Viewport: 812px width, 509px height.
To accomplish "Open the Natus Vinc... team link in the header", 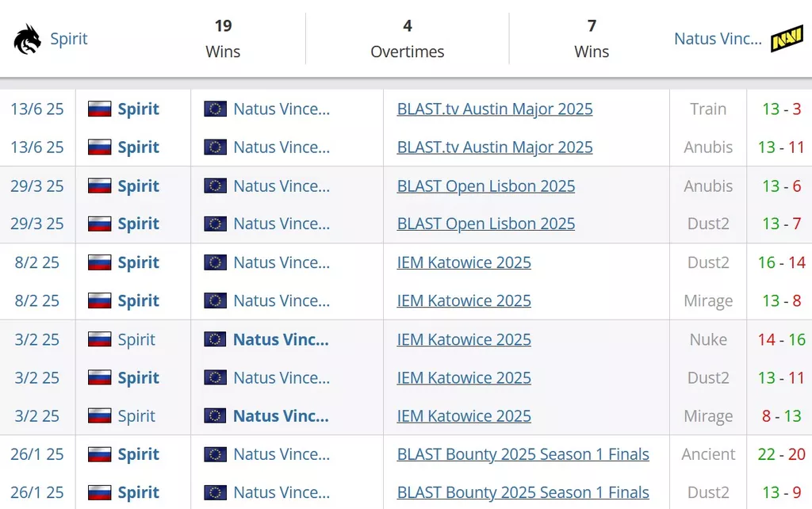I will [718, 39].
